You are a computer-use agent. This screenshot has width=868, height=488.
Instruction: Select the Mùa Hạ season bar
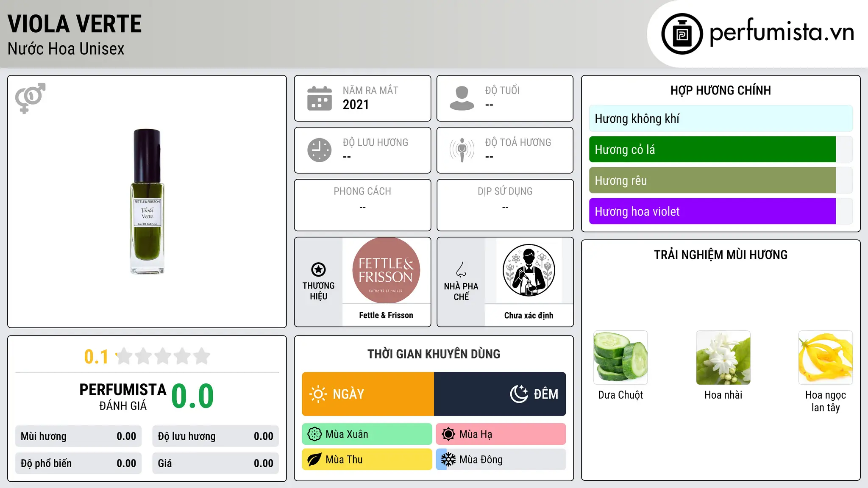pyautogui.click(x=501, y=434)
